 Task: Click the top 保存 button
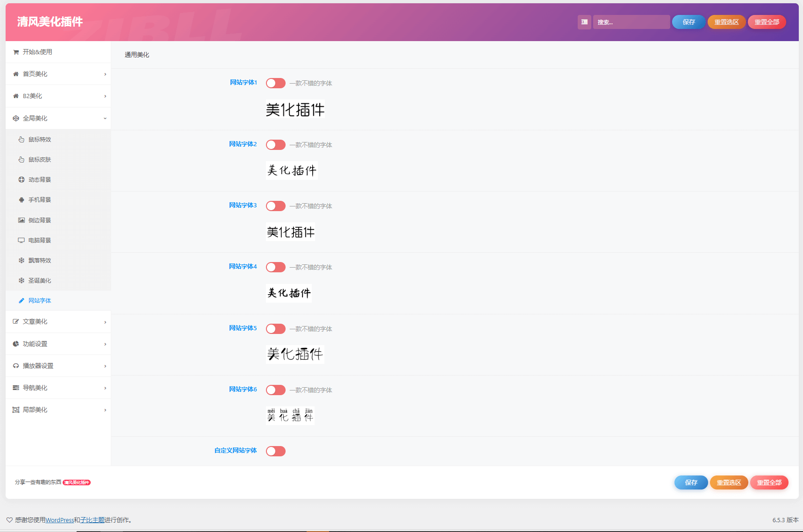689,22
